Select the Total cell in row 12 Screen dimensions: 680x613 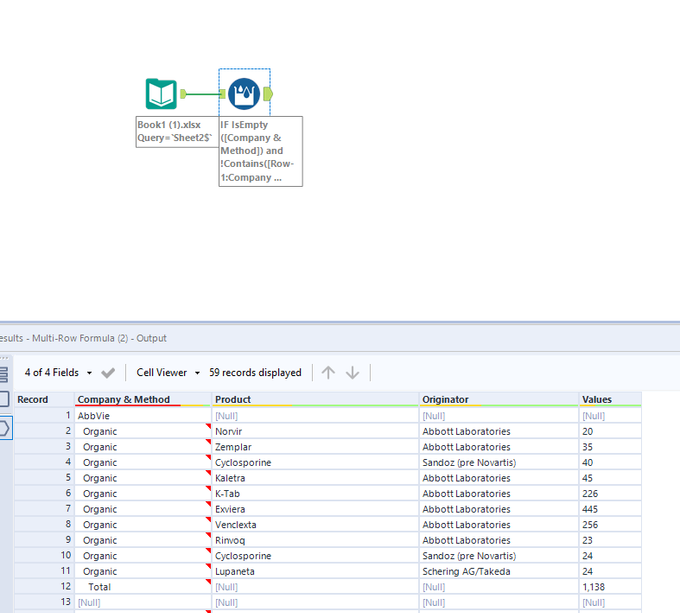coord(143,587)
